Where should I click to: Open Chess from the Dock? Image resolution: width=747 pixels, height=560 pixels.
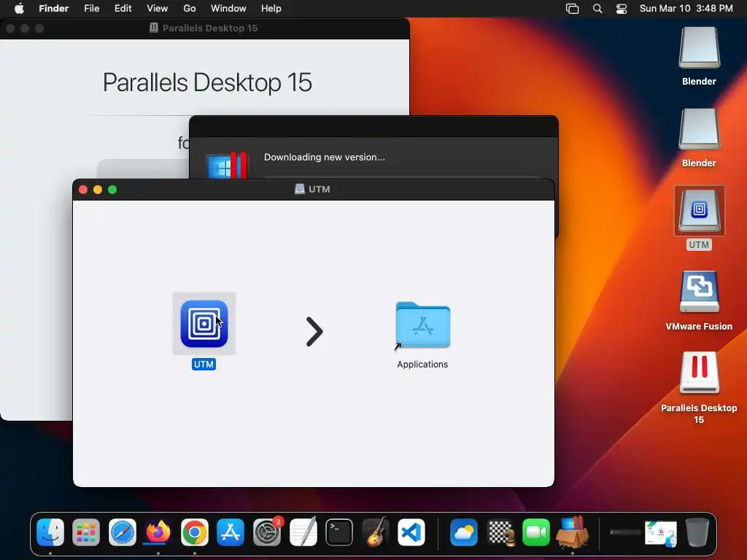point(500,532)
